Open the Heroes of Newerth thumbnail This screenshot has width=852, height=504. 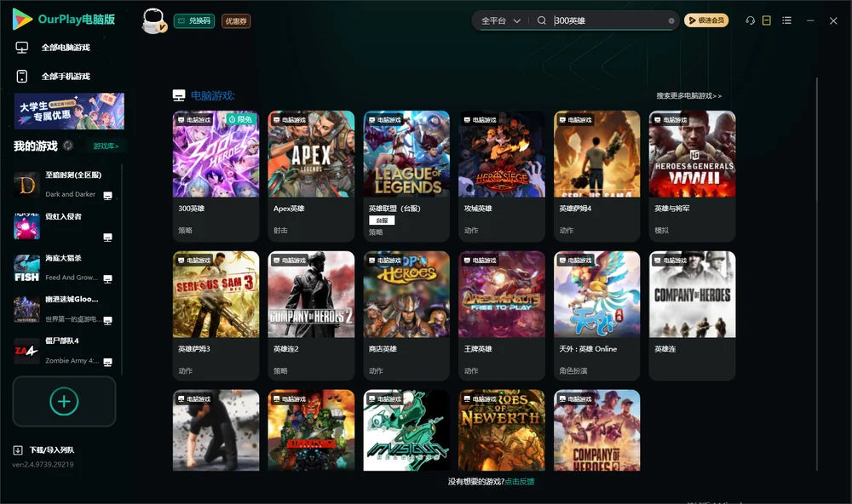coord(502,430)
